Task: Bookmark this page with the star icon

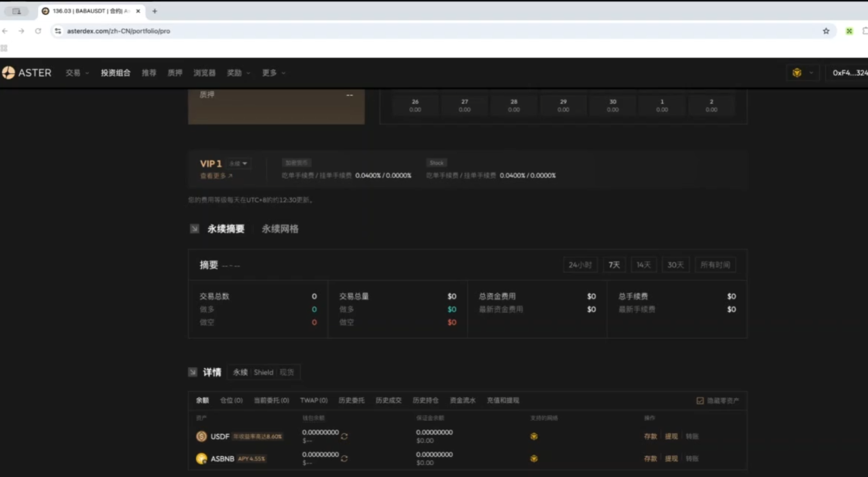Action: pyautogui.click(x=826, y=31)
